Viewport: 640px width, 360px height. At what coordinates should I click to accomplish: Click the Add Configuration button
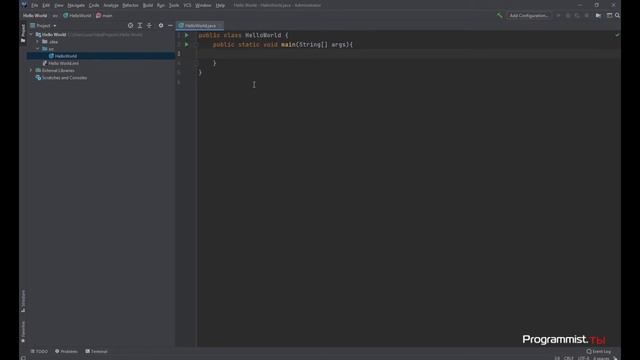pos(529,16)
